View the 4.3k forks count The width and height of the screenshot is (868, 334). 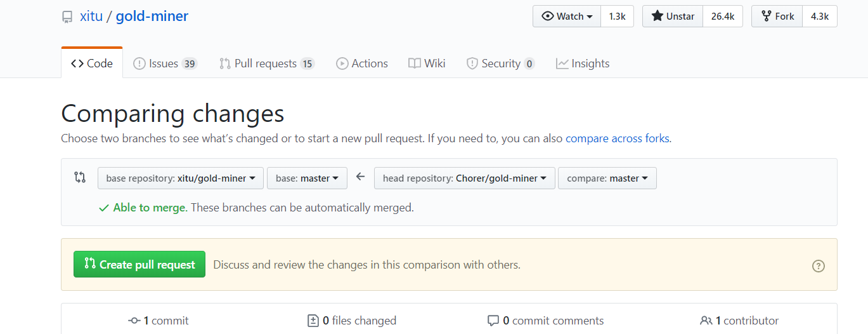pos(819,17)
